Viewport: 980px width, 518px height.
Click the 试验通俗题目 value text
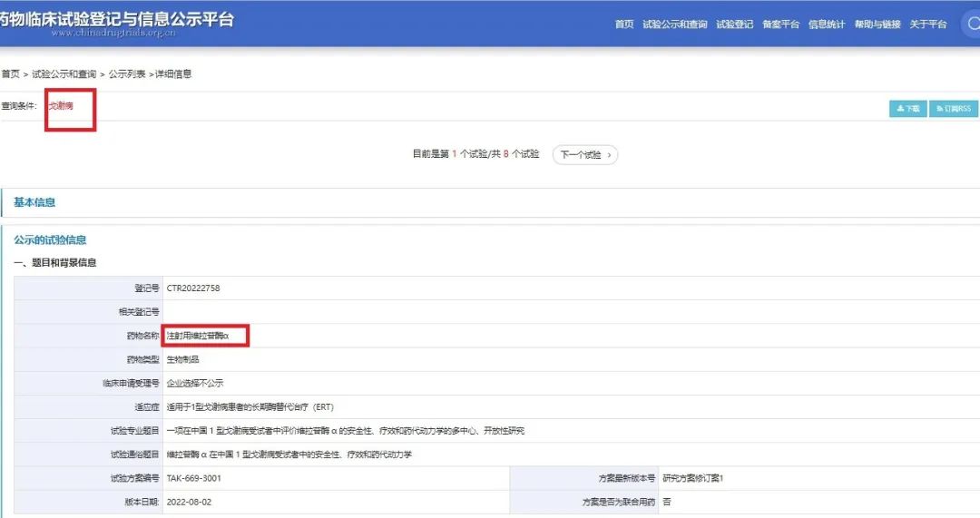click(289, 454)
